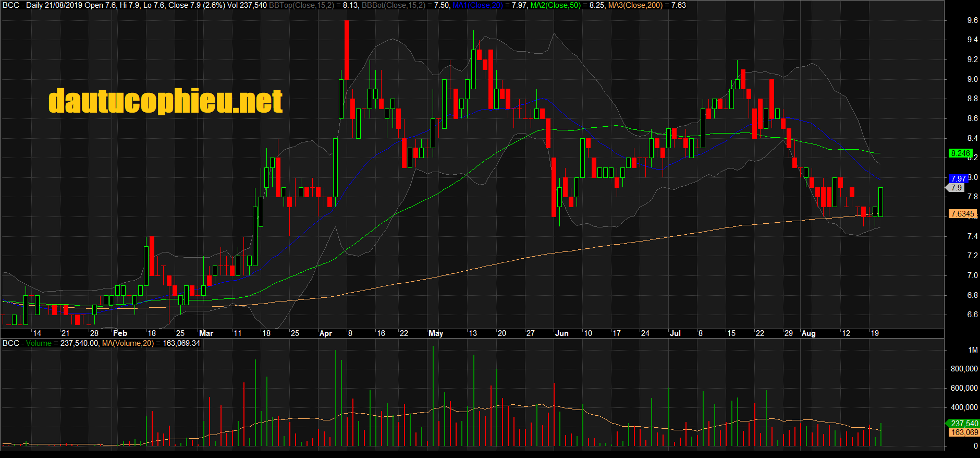Click the orange 163,069 volume average tag
This screenshot has height=458, width=980.
(x=964, y=432)
